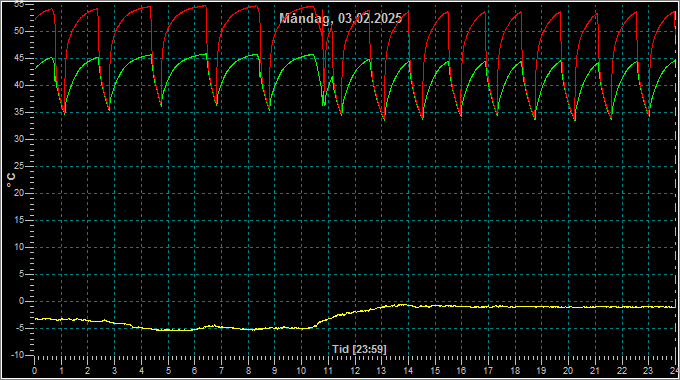
Task: Click the 15 label on temperature axis
Action: click(x=18, y=220)
